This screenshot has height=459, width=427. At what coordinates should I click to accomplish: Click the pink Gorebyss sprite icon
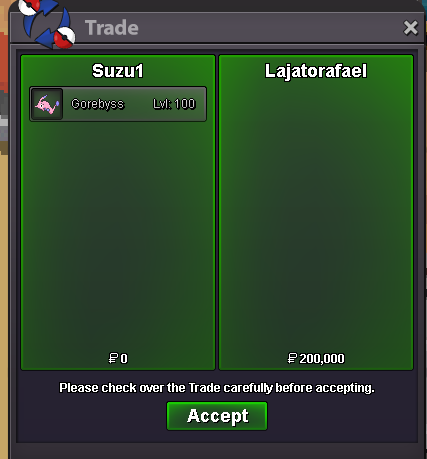pos(47,104)
